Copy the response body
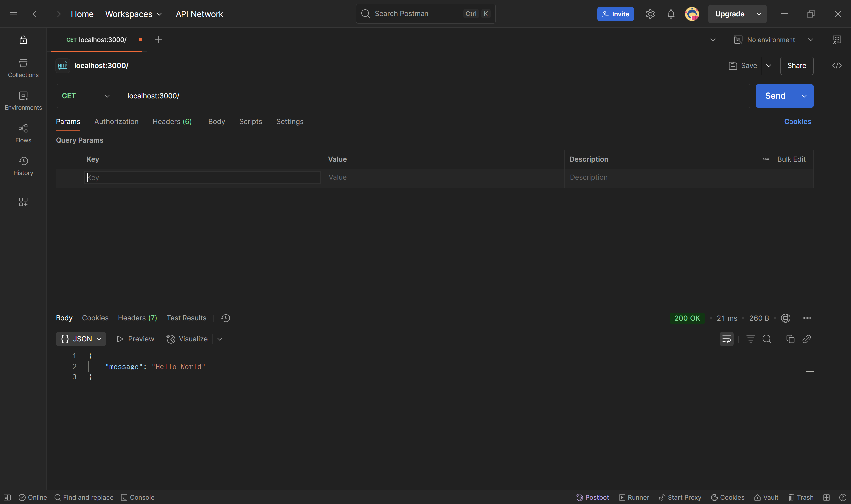This screenshot has height=504, width=851. pyautogui.click(x=790, y=339)
